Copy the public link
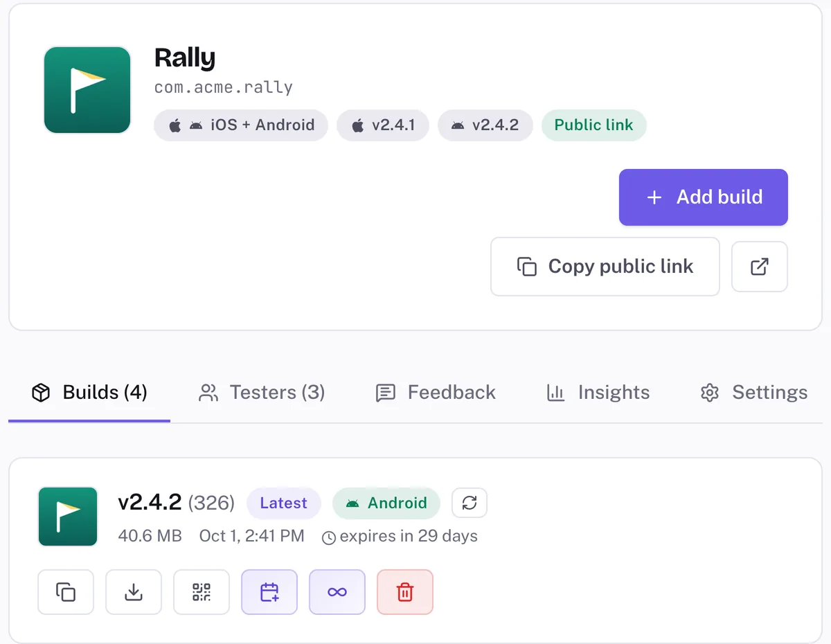This screenshot has height=644, width=831. pyautogui.click(x=605, y=267)
